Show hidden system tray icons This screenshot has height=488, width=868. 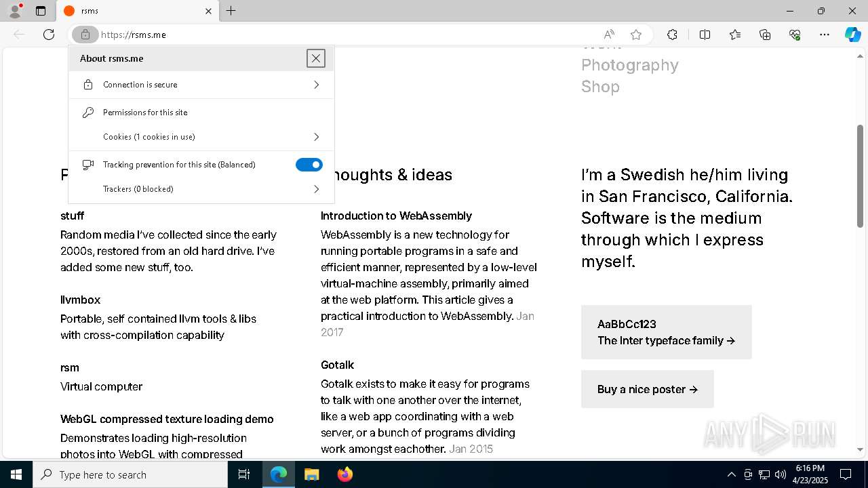[x=731, y=474]
